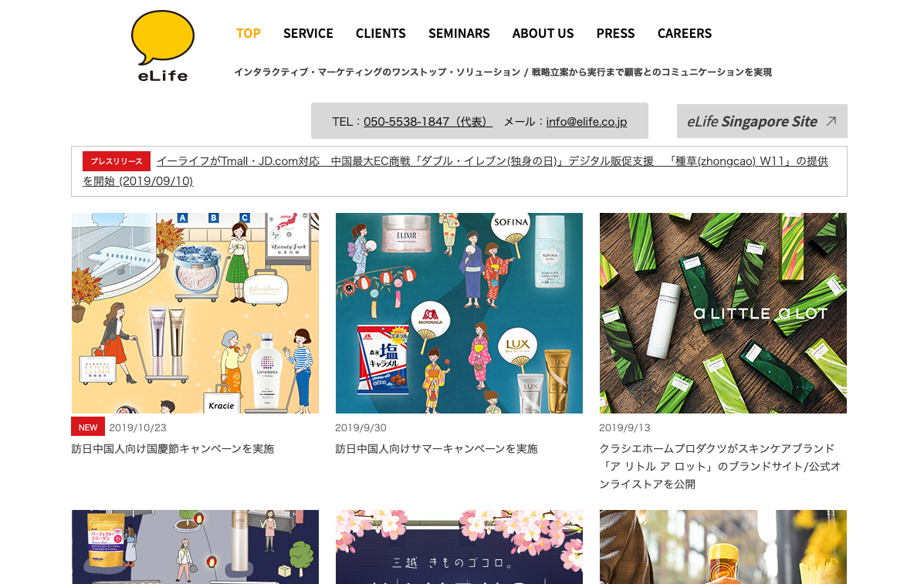
Task: Open the Tmall JD.com press release link
Action: point(455,170)
